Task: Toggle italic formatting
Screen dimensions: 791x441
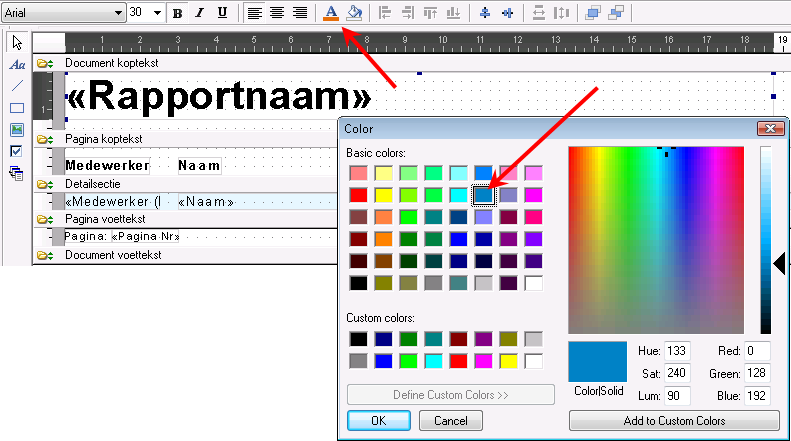Action: pos(199,13)
